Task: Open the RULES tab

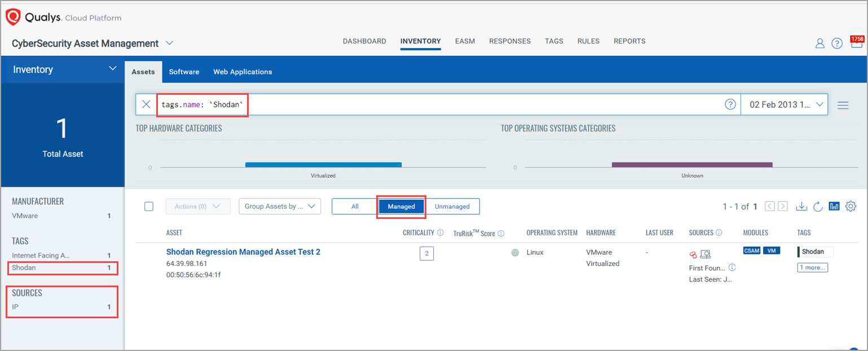Action: pyautogui.click(x=588, y=41)
